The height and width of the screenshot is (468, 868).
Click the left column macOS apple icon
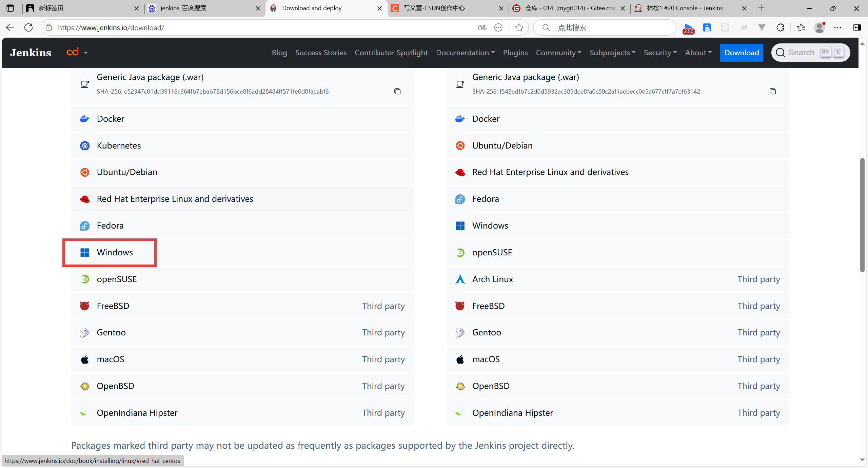click(x=84, y=359)
